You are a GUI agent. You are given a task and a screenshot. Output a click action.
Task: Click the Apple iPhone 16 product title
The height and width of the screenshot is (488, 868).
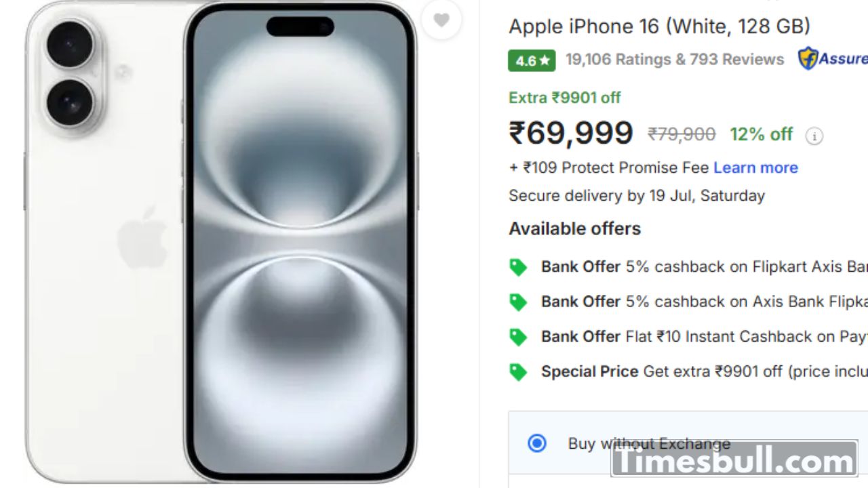pyautogui.click(x=659, y=26)
